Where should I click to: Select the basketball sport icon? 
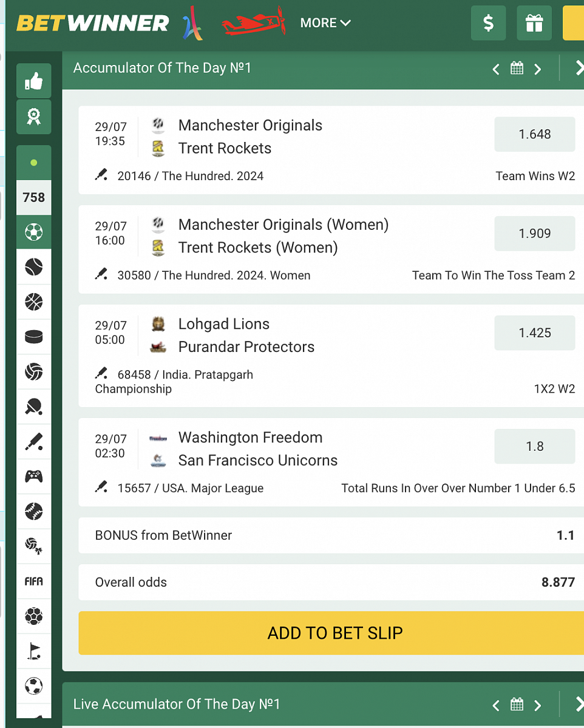click(x=34, y=302)
